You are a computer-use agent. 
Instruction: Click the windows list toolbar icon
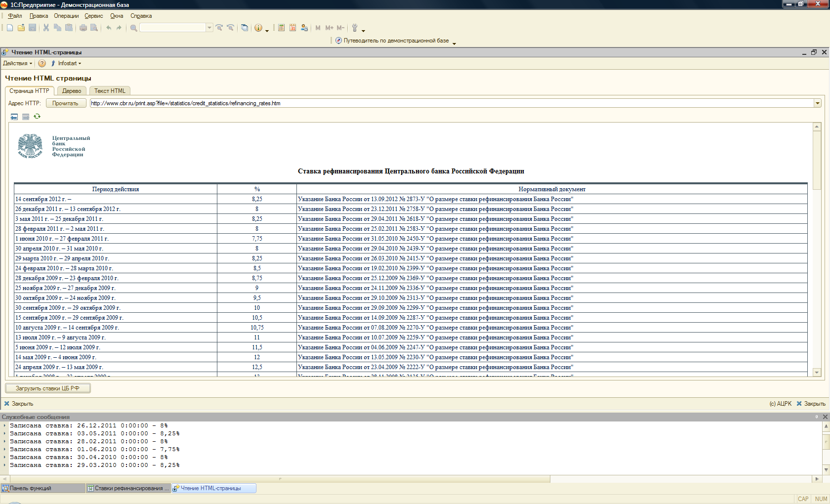pyautogui.click(x=245, y=28)
